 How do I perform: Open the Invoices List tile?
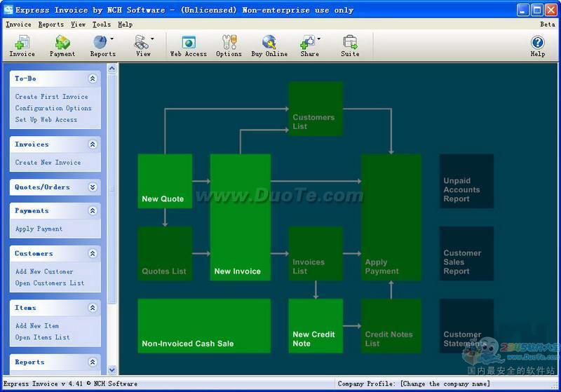316,253
